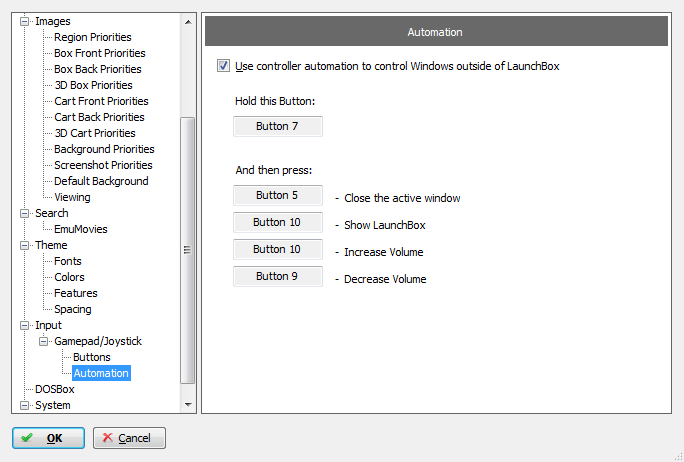Open Background Priorities settings
Screen dimensions: 684x462
pos(104,149)
